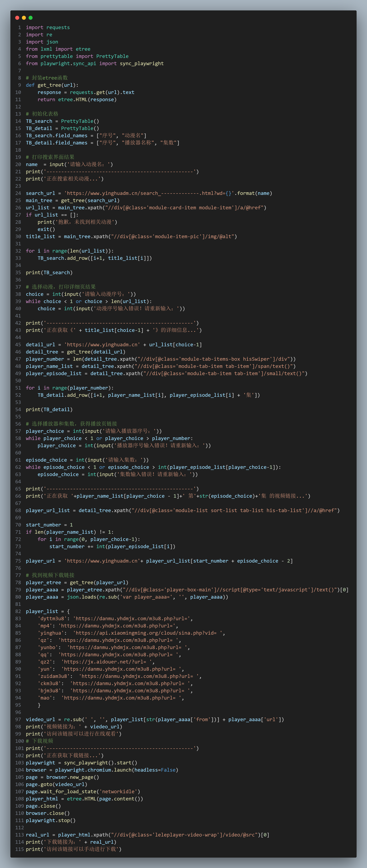The width and height of the screenshot is (367, 868).
Task: Click print(TB_detail) statement
Action: (49, 409)
